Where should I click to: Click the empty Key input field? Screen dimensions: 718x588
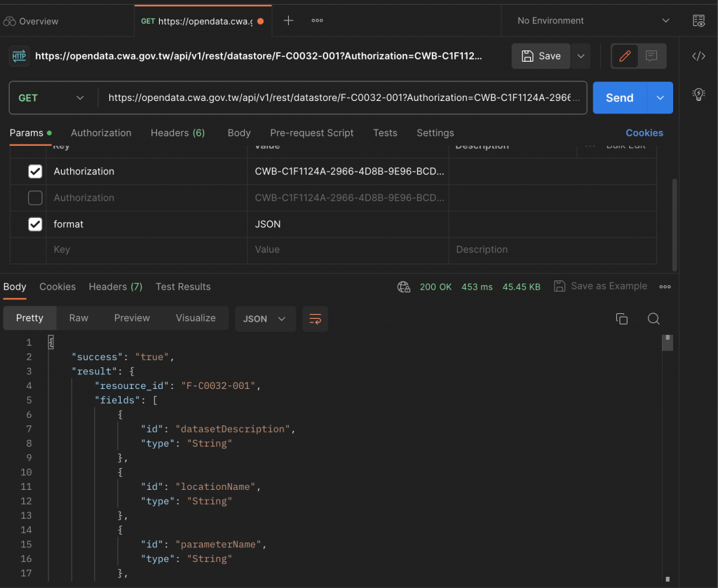pos(147,249)
